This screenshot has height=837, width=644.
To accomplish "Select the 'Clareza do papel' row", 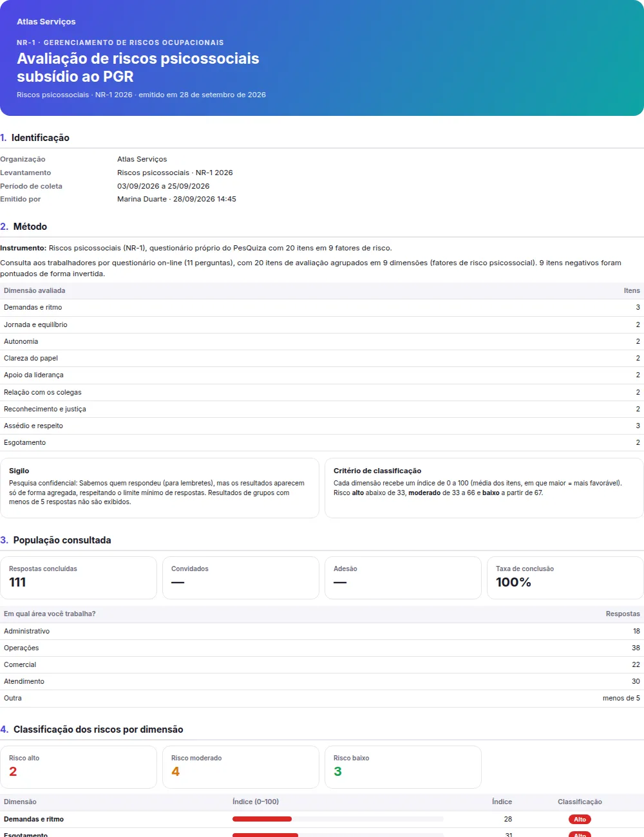I will pos(322,358).
